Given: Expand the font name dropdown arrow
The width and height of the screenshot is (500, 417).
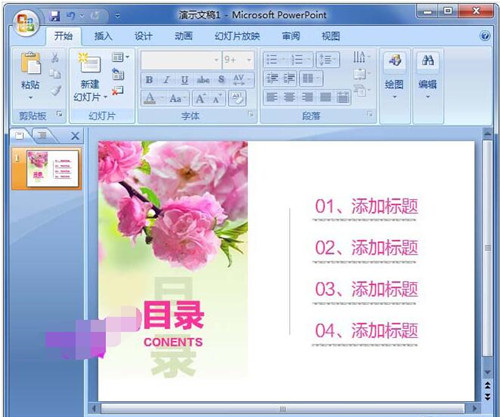Looking at the screenshot, I should click(x=216, y=60).
